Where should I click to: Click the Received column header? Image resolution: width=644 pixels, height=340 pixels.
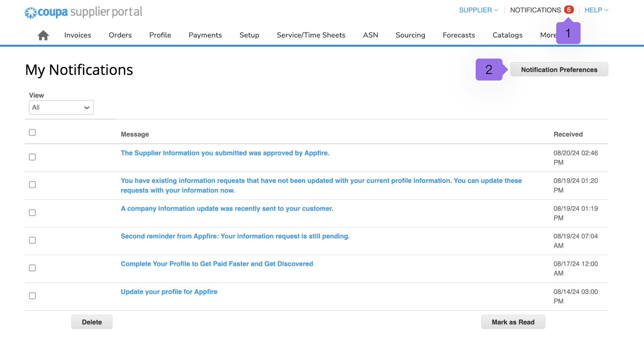[x=568, y=134]
